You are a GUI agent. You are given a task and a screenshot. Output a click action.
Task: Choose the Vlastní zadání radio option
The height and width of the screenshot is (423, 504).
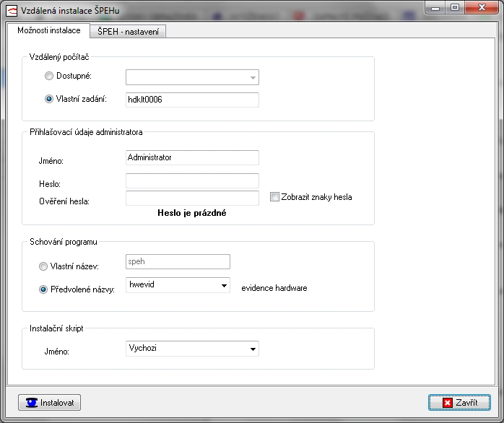point(49,99)
